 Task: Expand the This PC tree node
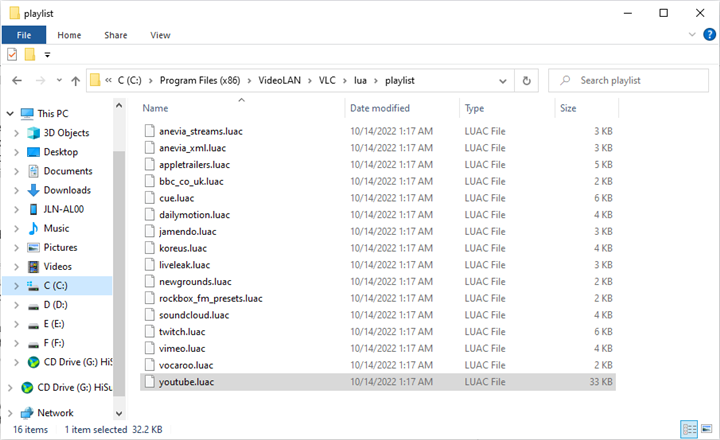click(x=12, y=114)
